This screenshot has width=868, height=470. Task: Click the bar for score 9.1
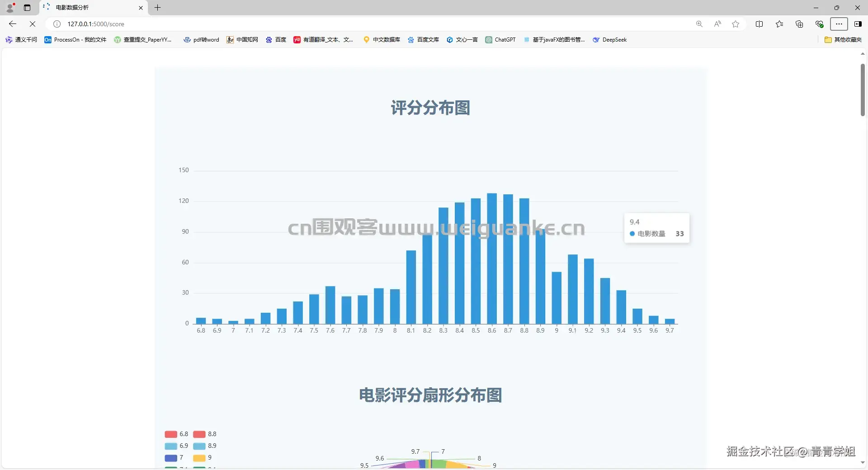point(573,289)
